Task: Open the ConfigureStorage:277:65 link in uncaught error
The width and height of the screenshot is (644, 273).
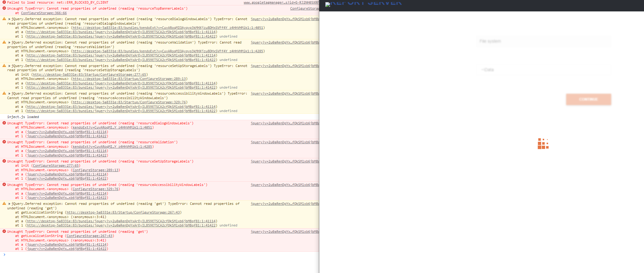Action: pos(56,165)
